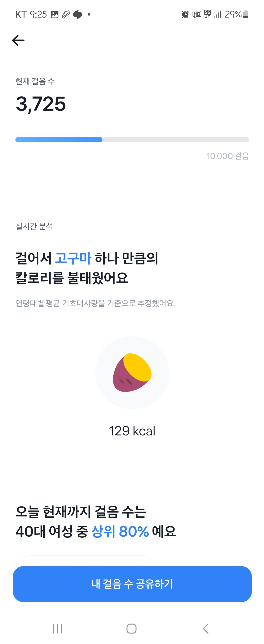Screen dimensions: 264x644
Task: Tap the 실시간 분석 section label
Action: [34, 227]
